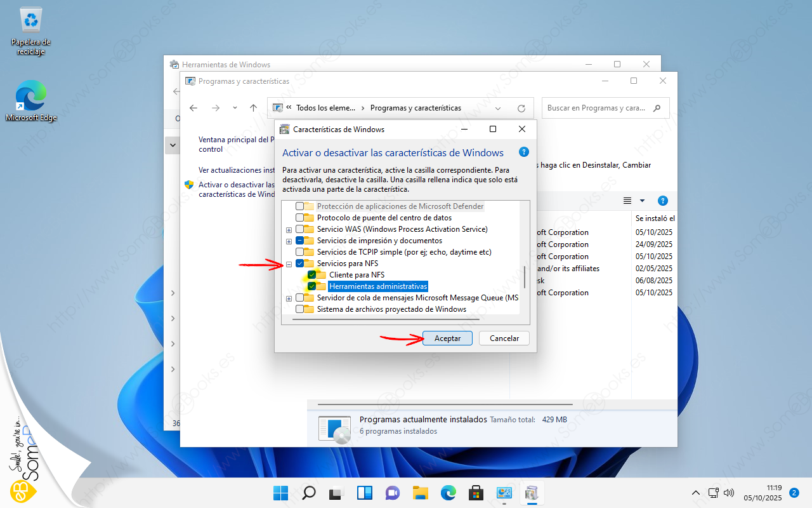Open the address bar history dropdown
This screenshot has width=812, height=508.
[x=498, y=109]
